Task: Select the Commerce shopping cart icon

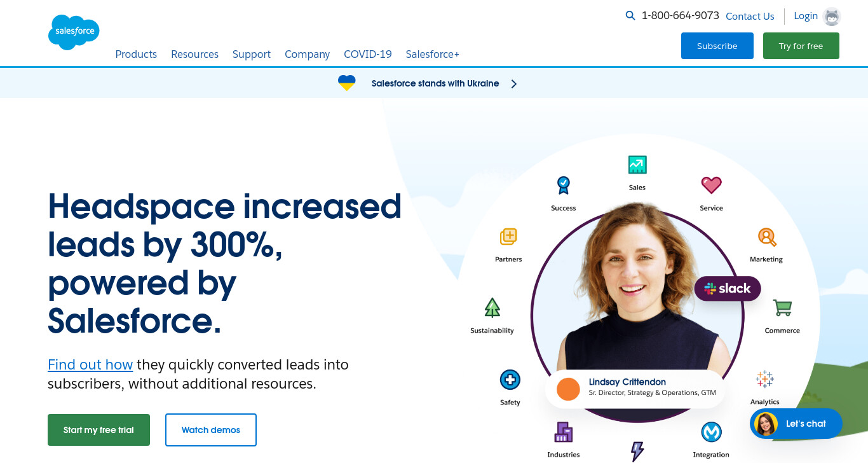Action: coord(782,308)
